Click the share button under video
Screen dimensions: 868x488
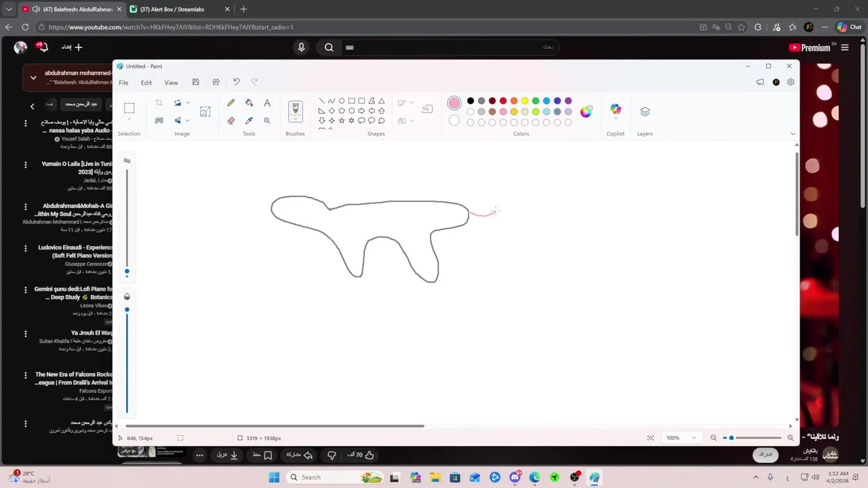click(299, 455)
